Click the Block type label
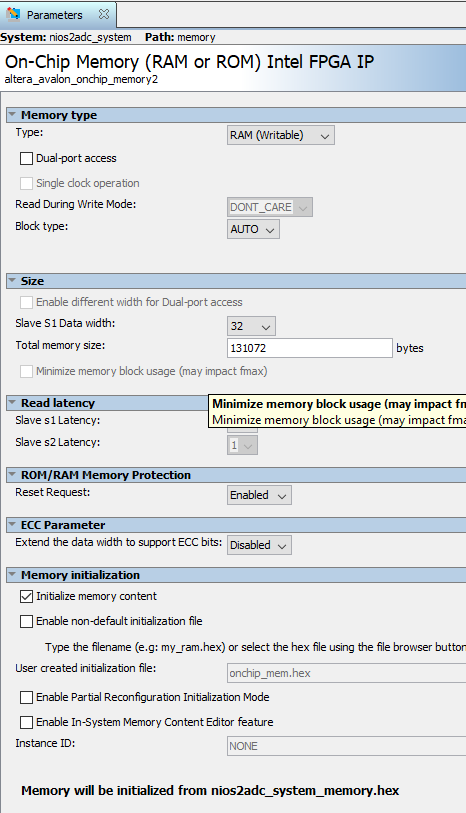 [x=41, y=226]
